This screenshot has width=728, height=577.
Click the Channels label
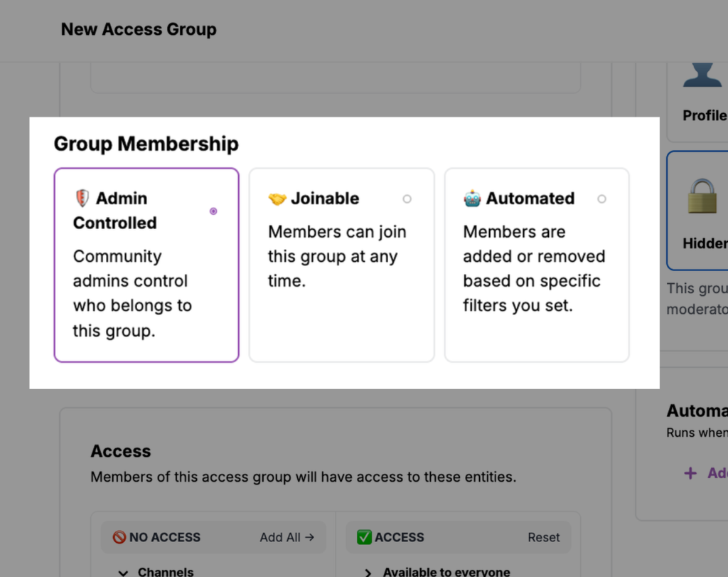click(166, 572)
